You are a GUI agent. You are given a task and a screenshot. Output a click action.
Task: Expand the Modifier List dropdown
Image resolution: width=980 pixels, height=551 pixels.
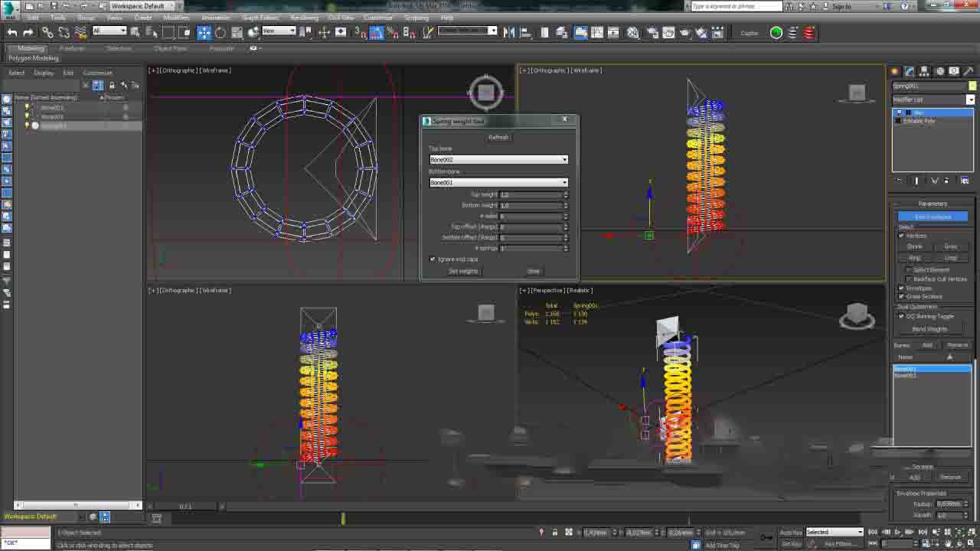[970, 99]
